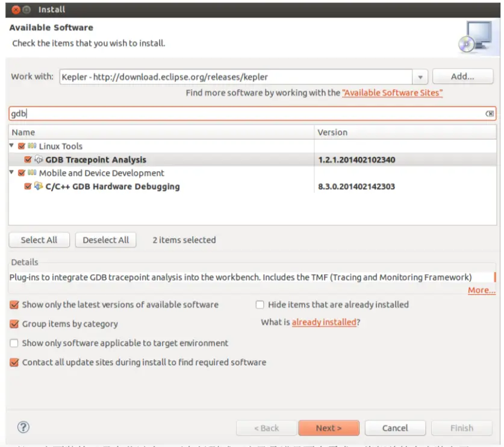
Task: Click the GDB Tracepoint Analysis feature icon
Action: [x=39, y=159]
